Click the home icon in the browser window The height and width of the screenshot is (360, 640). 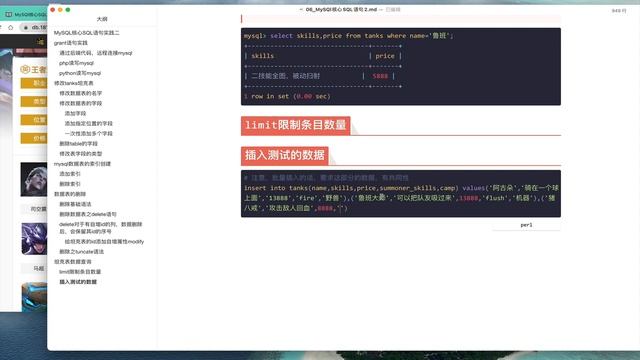click(x=11, y=27)
